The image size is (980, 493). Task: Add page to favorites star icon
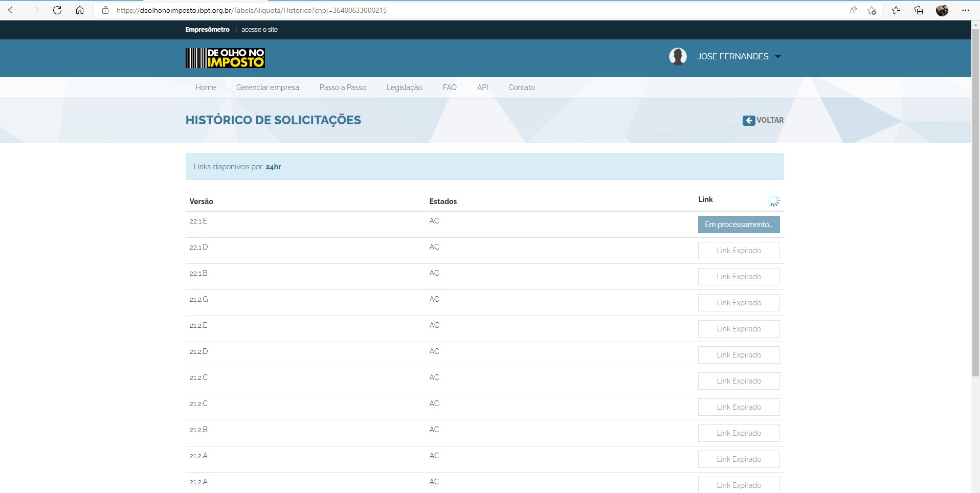pyautogui.click(x=872, y=10)
